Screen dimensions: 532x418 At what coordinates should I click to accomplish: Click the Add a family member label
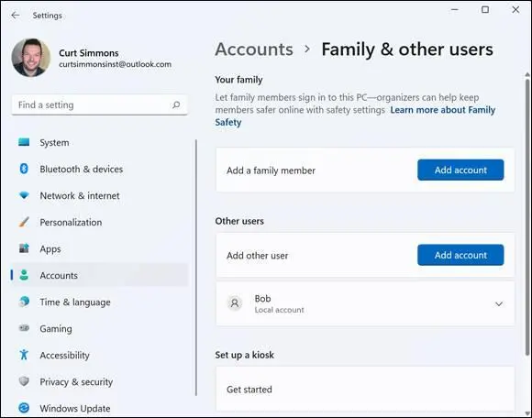click(271, 170)
